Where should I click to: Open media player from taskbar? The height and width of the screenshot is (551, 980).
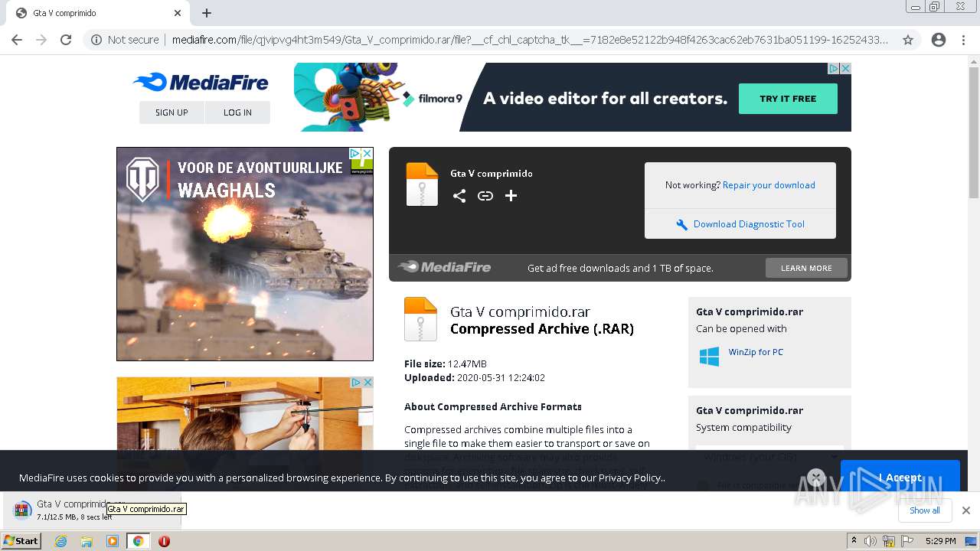tap(113, 541)
